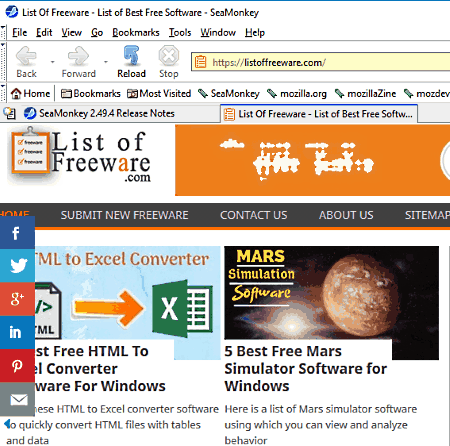Open the Window menu

pos(218,32)
